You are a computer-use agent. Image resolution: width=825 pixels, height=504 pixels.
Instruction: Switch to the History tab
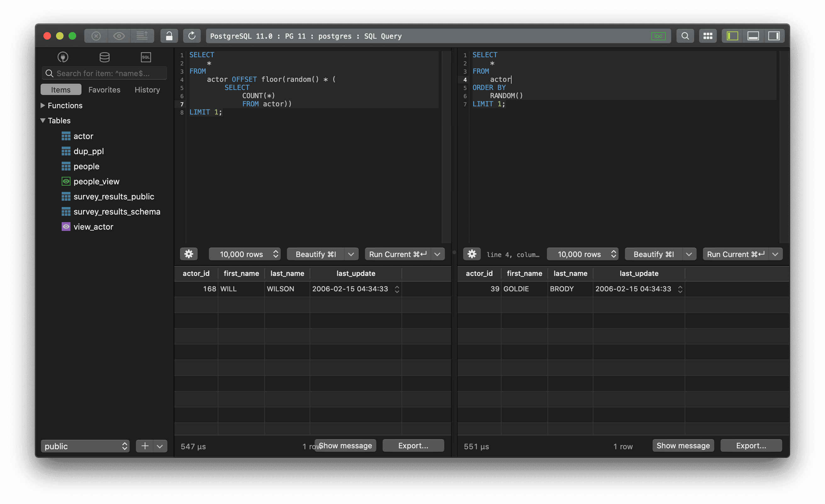(x=147, y=90)
